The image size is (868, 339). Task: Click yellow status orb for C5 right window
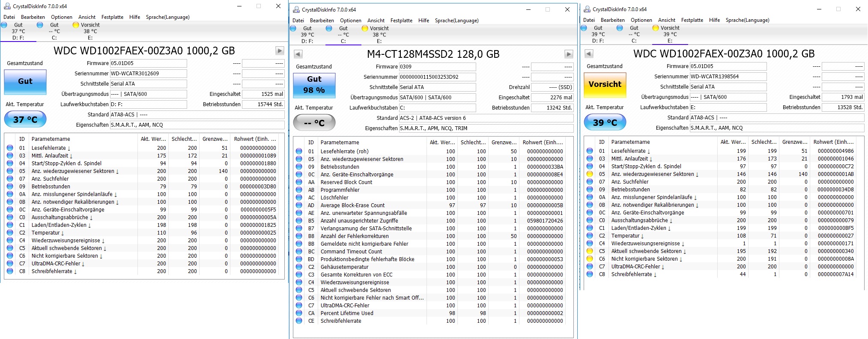pyautogui.click(x=590, y=251)
